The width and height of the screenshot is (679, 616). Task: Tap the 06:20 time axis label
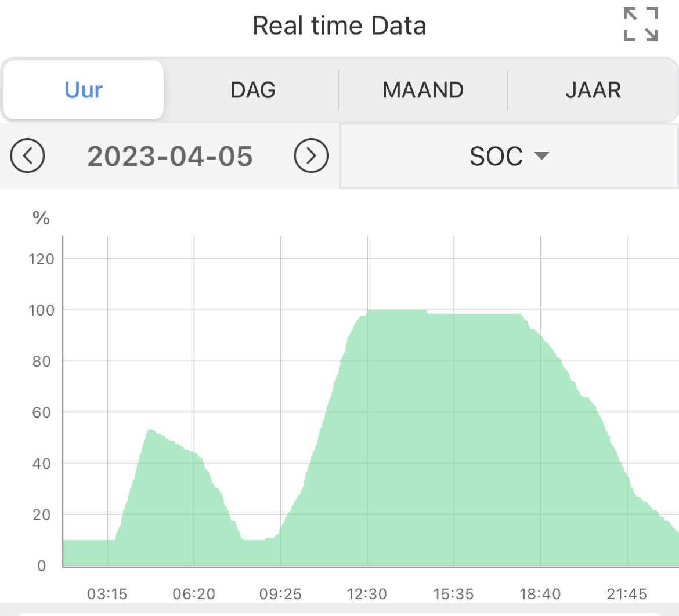(x=194, y=594)
